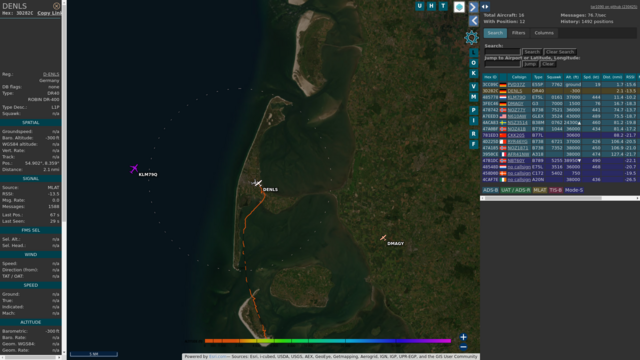Click the MLAT legend label
This screenshot has height=360, width=640.
click(539, 190)
